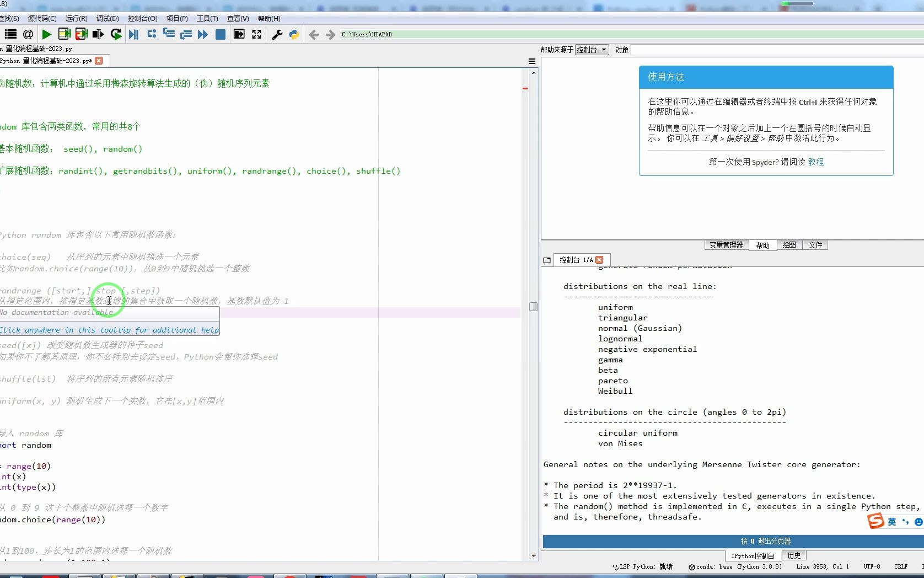The image size is (924, 578).
Task: Stop debugging with the blue square icon
Action: [220, 34]
